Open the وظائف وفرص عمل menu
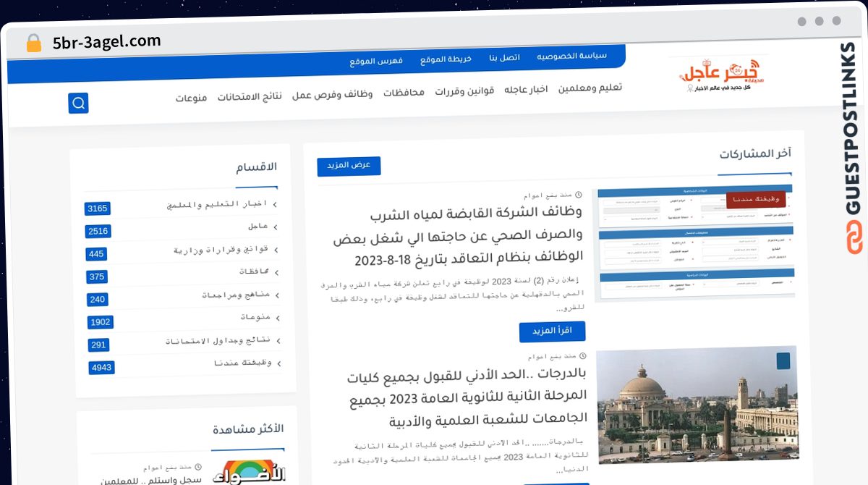Screen dimensions: 868x485 click(x=333, y=95)
